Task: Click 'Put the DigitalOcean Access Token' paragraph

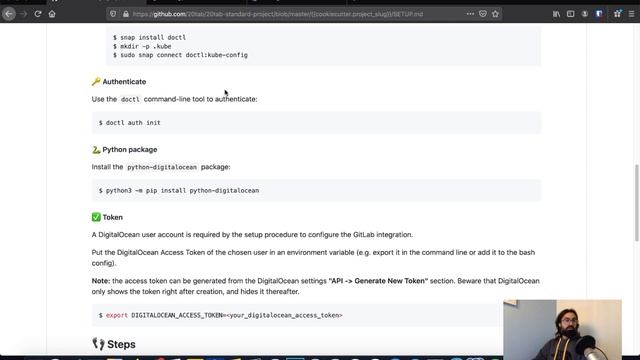Action: pos(313,258)
